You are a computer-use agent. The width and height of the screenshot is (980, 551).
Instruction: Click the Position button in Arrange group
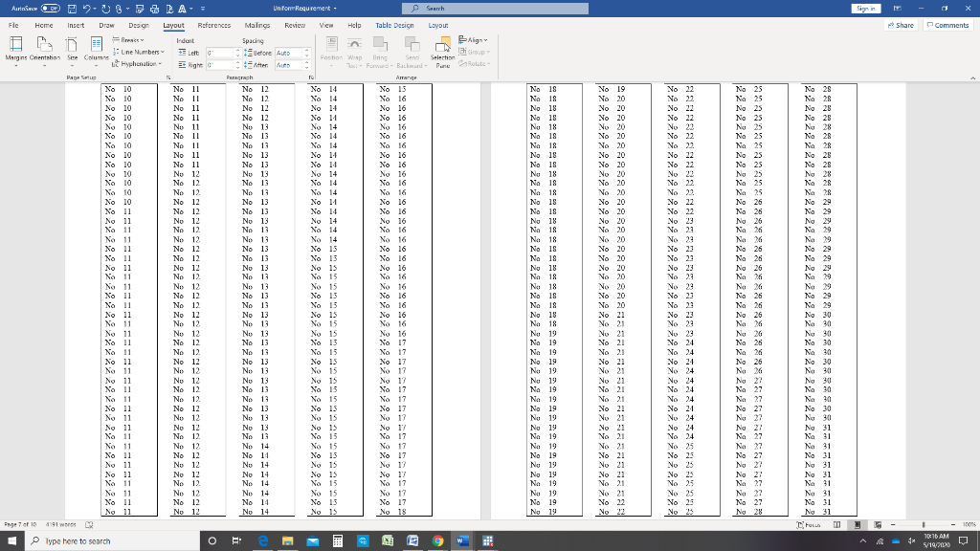(331, 52)
